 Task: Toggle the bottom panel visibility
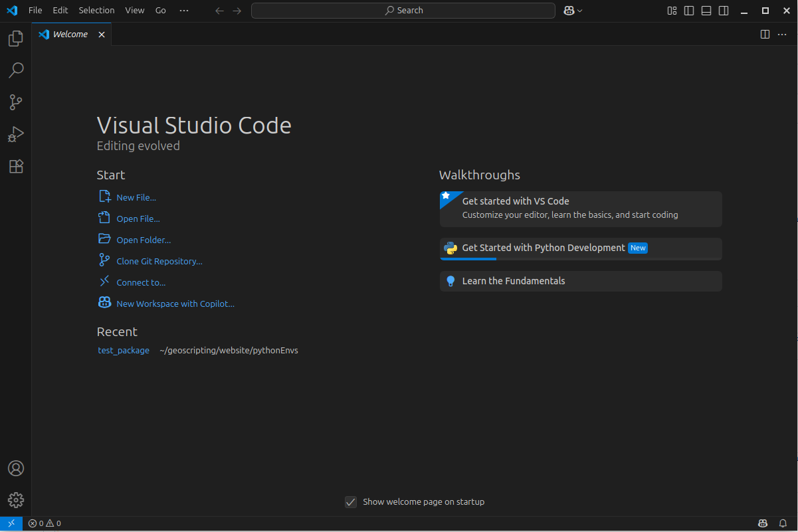[706, 11]
